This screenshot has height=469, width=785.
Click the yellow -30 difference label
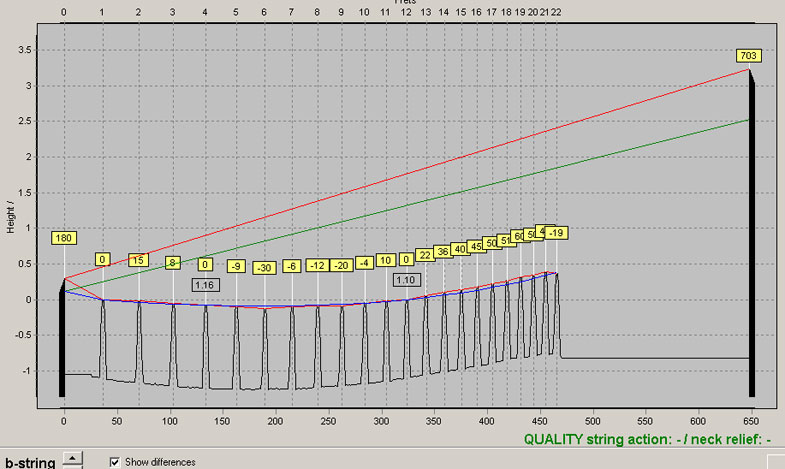tap(264, 268)
